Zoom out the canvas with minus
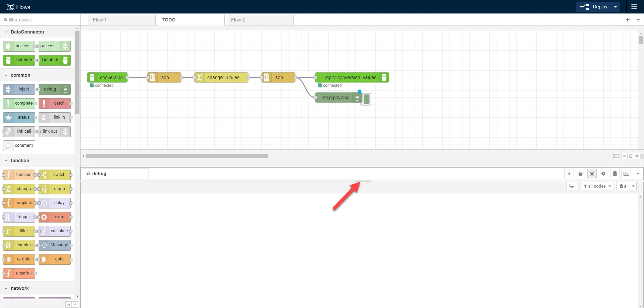This screenshot has height=308, width=644. coord(625,156)
